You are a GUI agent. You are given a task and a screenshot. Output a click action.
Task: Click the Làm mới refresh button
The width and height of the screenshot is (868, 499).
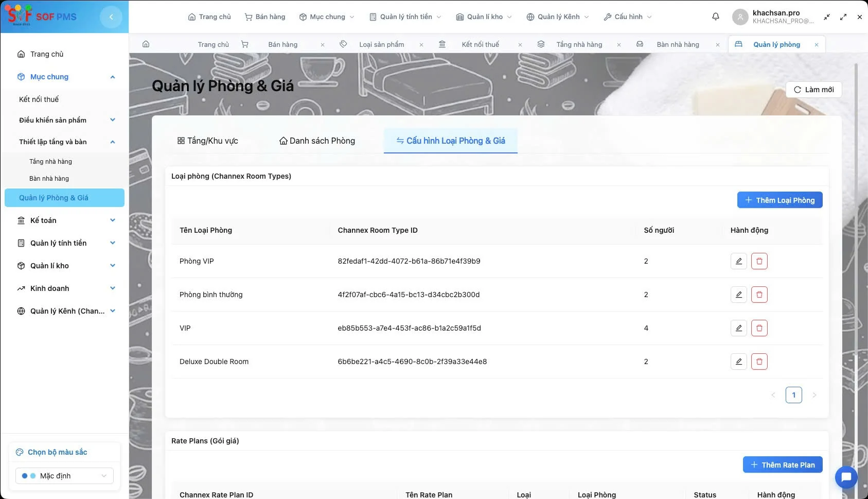tap(813, 90)
